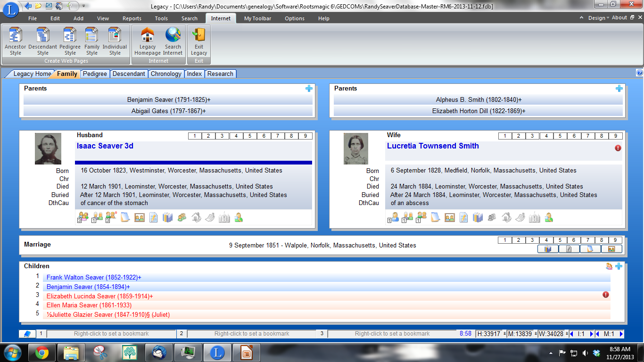
Task: Click the marriage sources books button
Action: coord(548,249)
